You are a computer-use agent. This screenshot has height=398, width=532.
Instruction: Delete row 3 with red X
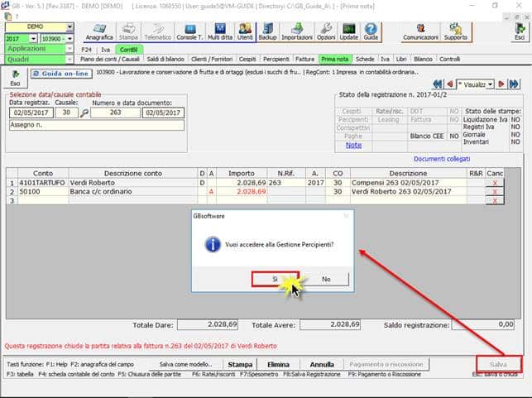(x=495, y=200)
